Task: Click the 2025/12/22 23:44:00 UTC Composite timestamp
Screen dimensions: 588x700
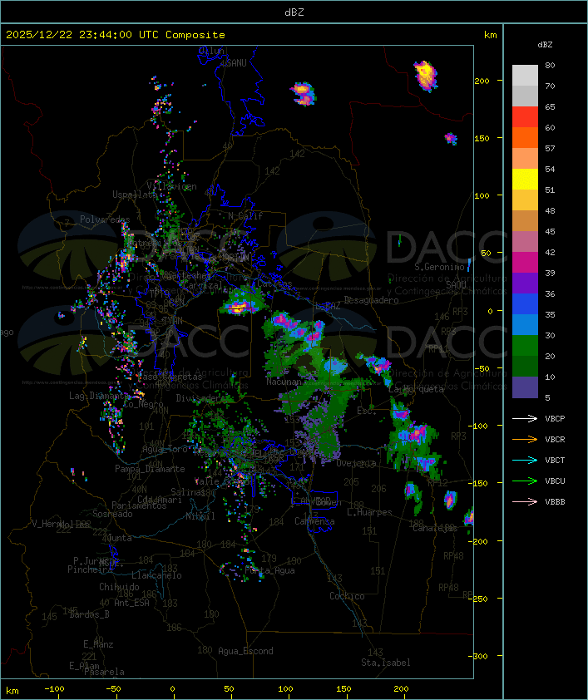Action: click(116, 35)
